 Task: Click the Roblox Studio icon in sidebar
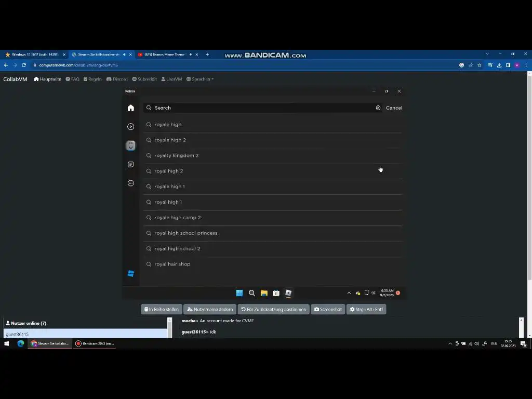[130, 273]
